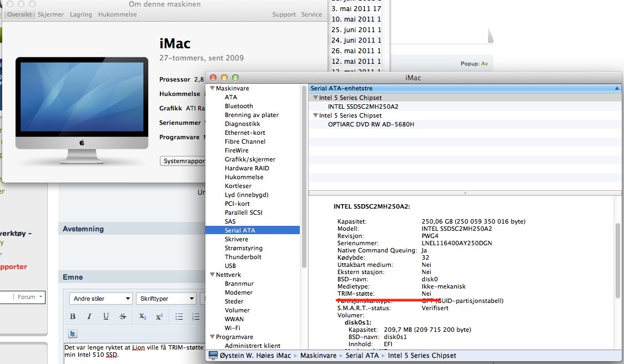624x364 pixels.
Task: Open the Skrifttyper dropdown
Action: (x=167, y=299)
